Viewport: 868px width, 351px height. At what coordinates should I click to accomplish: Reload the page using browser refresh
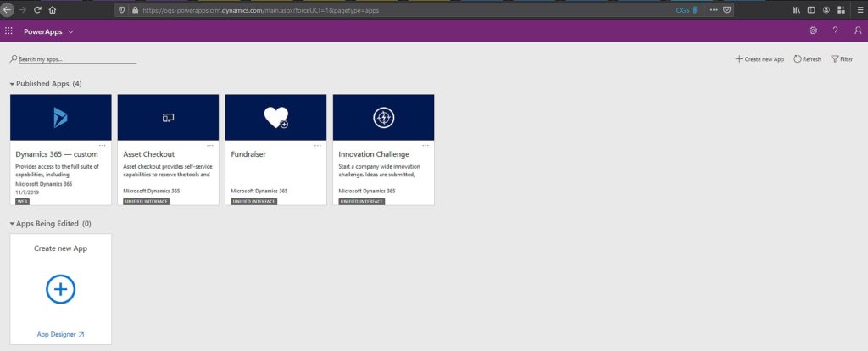coord(37,9)
